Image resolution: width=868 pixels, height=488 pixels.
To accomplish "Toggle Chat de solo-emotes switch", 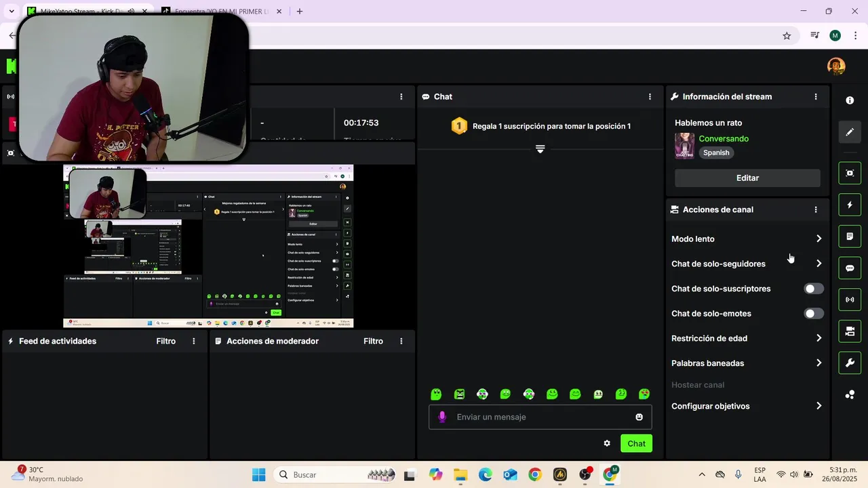I will [x=814, y=314].
